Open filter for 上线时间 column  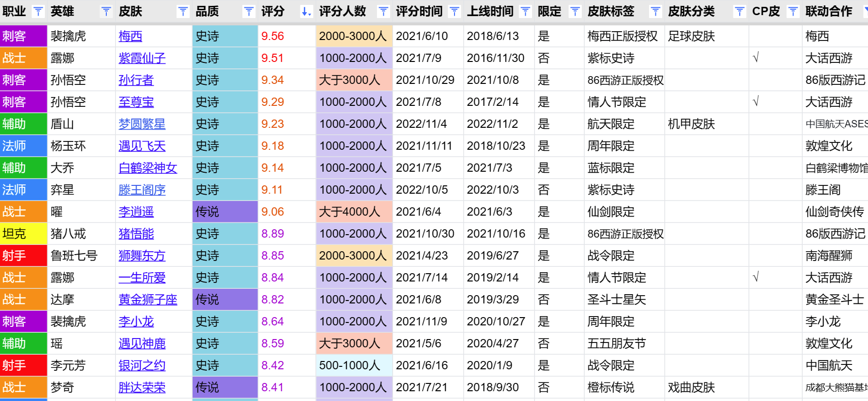point(525,11)
